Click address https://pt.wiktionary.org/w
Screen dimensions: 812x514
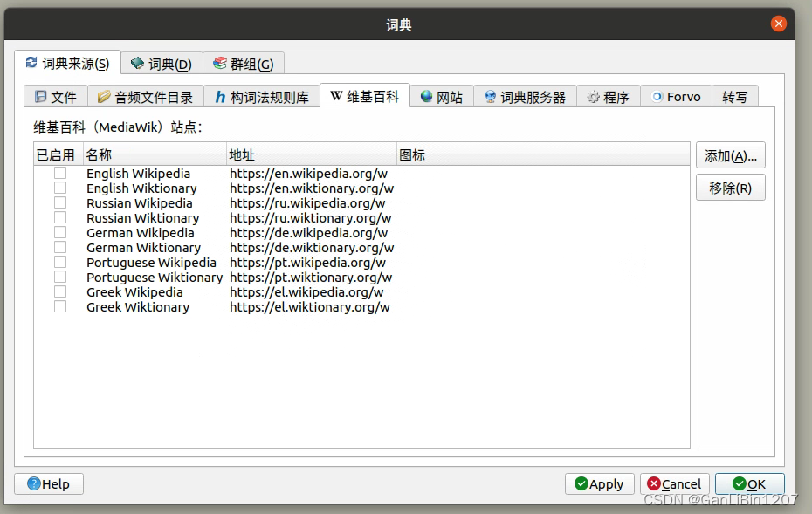pyautogui.click(x=311, y=278)
